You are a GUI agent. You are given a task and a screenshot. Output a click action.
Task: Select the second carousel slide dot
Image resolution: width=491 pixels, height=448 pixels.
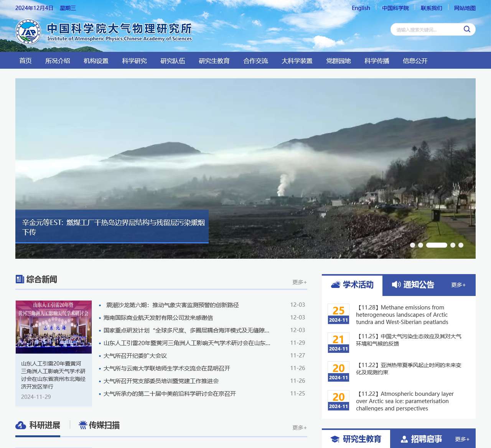(420, 245)
